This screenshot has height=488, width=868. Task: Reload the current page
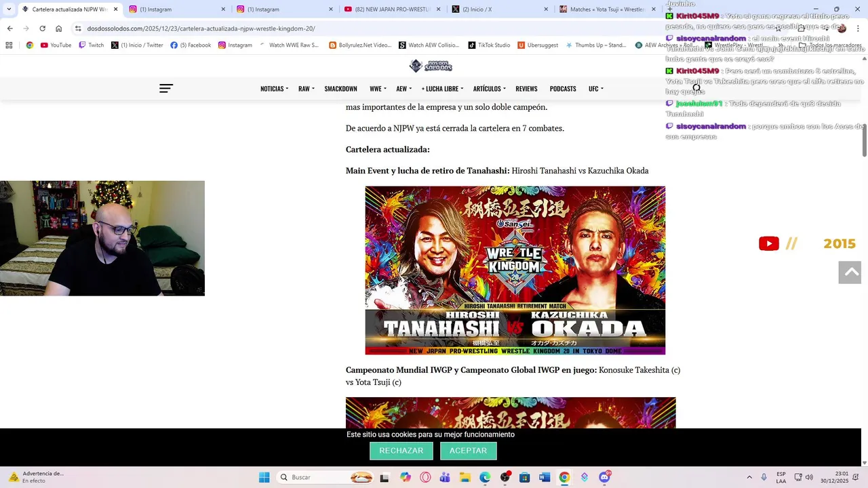(42, 28)
